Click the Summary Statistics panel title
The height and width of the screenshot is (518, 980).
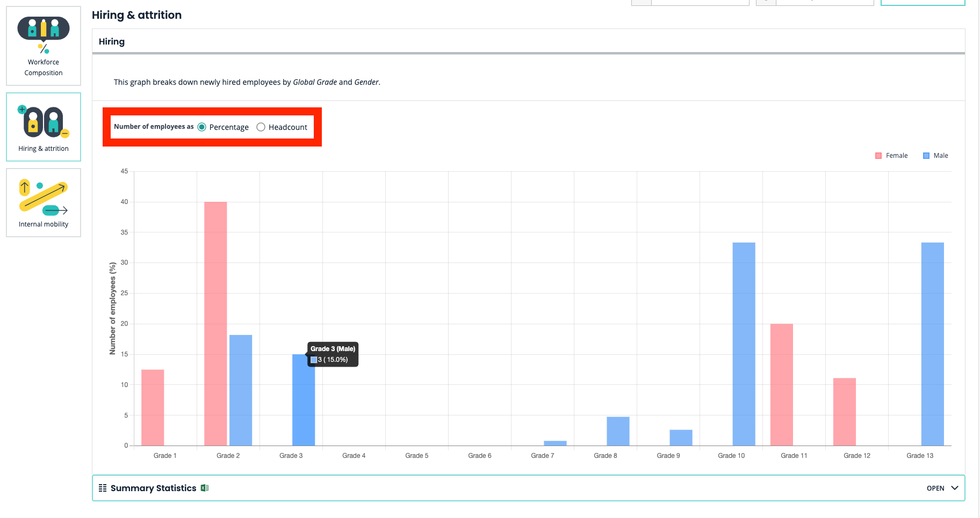[153, 488]
